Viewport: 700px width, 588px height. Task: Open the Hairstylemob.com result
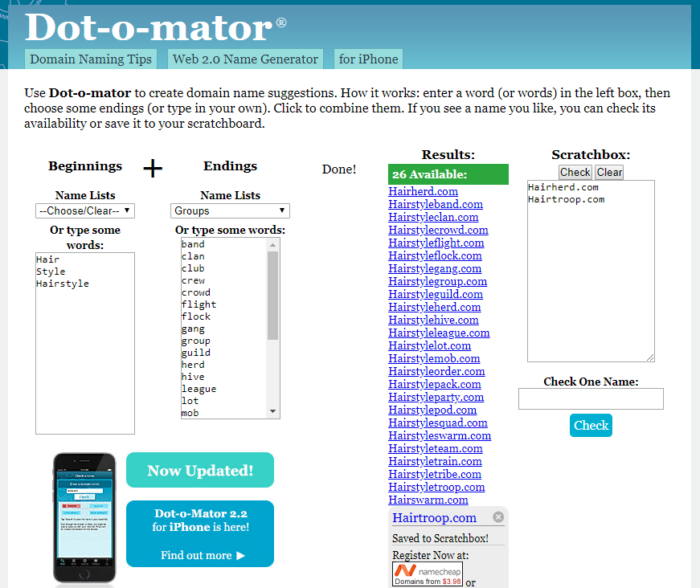pos(434,359)
